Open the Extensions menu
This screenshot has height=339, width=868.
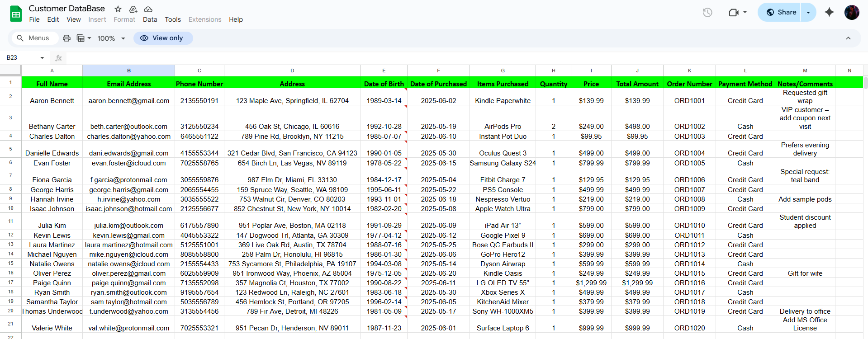[205, 19]
